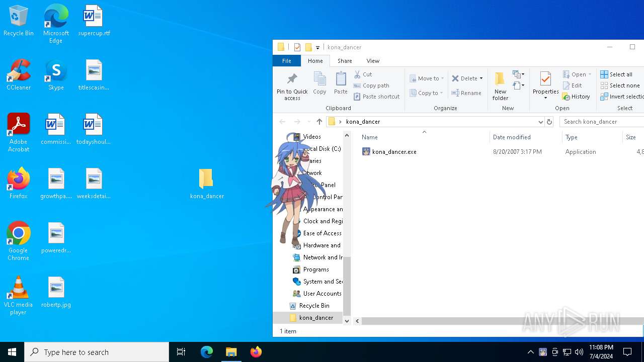Click Select none in the ribbon
644x362 pixels.
[x=620, y=85]
